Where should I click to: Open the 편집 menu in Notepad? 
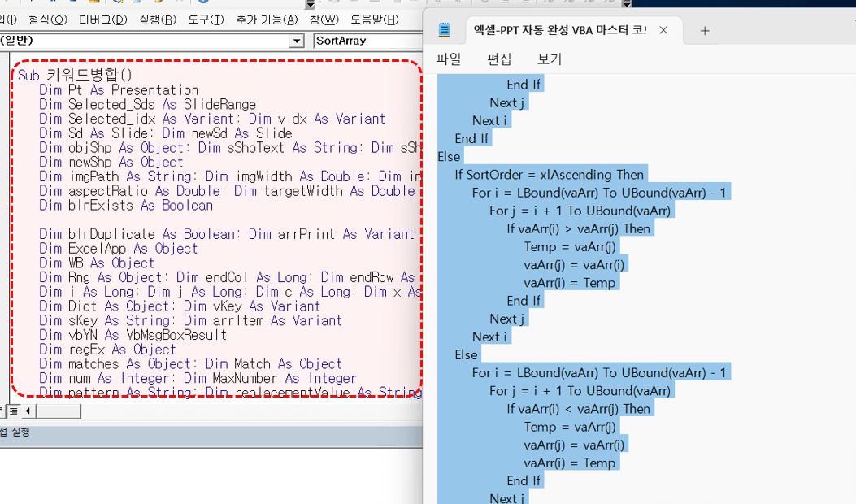pyautogui.click(x=499, y=59)
